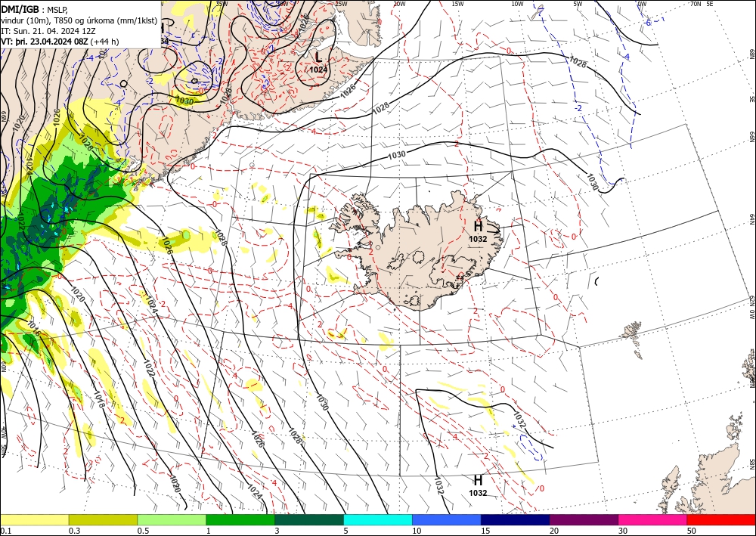Screen dimensions: 756x536
Task: Click the '0.5' legend value
Action: pyautogui.click(x=143, y=531)
